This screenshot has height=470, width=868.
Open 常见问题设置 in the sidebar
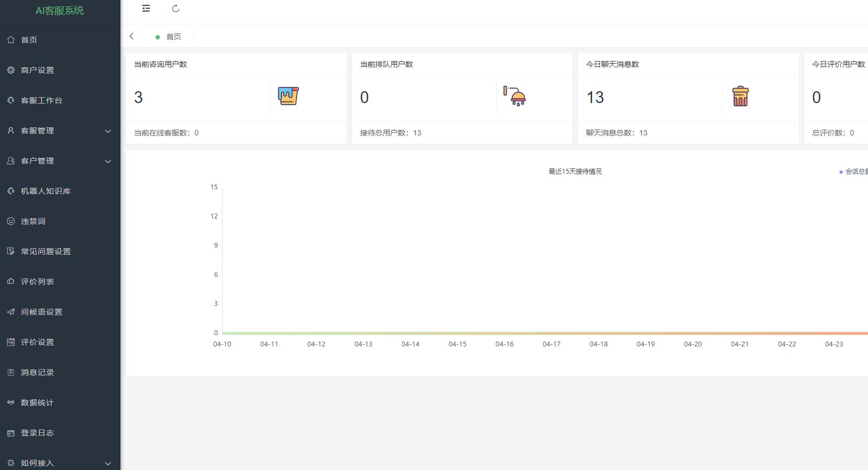[x=45, y=251]
